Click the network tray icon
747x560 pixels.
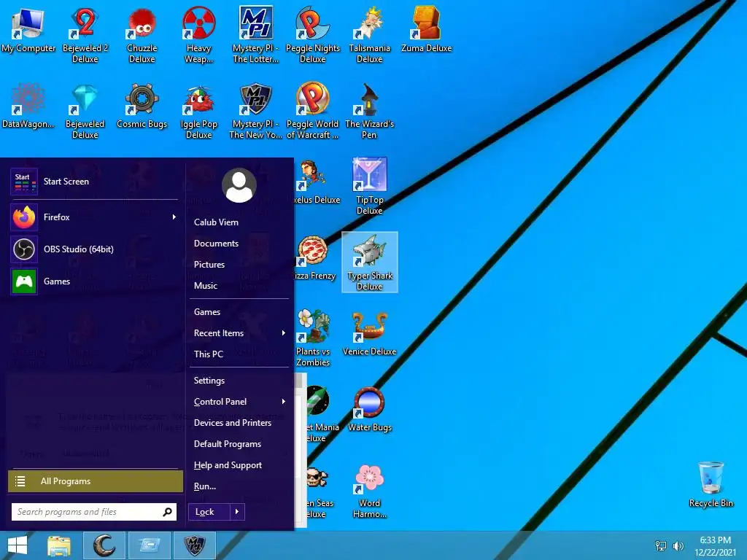coord(661,546)
